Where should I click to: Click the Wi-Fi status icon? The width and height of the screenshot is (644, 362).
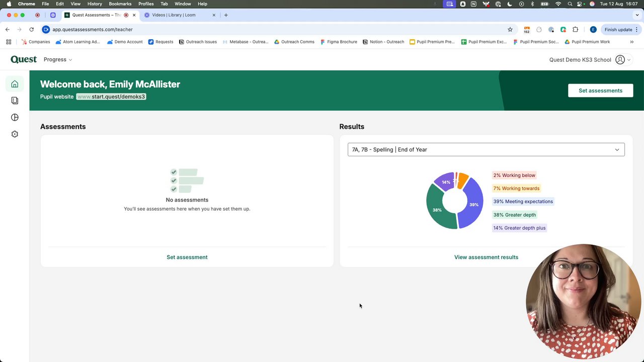coord(558,4)
